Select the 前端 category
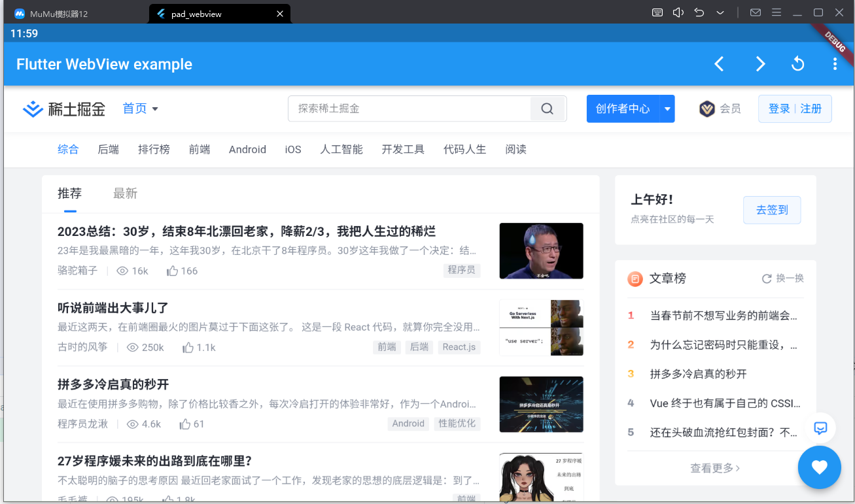This screenshot has height=504, width=855. (200, 149)
